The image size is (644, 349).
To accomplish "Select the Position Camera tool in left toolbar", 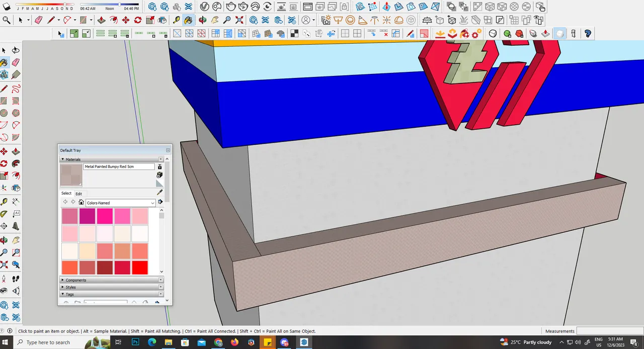I will (x=4, y=278).
